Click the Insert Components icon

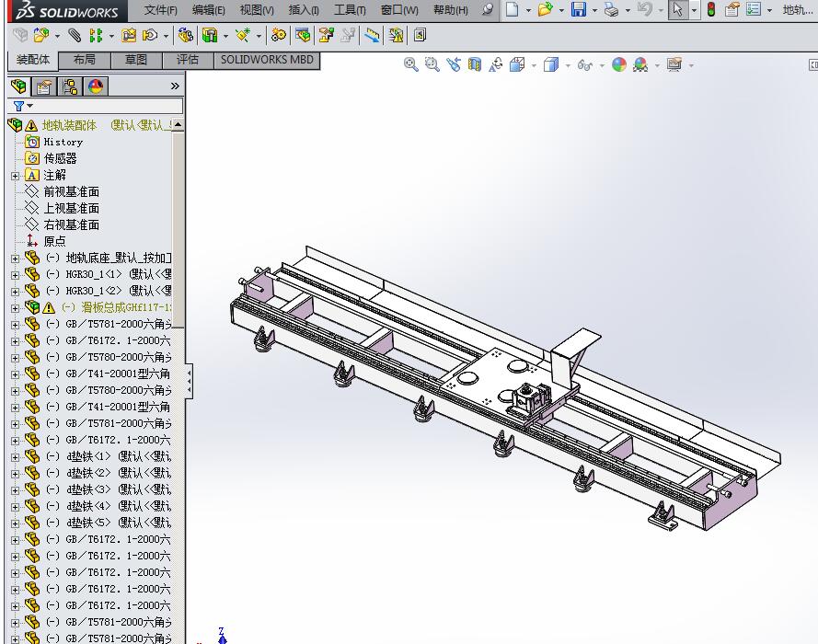coord(40,35)
